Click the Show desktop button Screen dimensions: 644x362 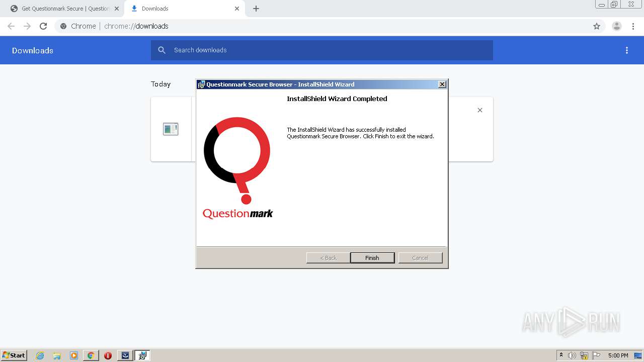(638, 355)
